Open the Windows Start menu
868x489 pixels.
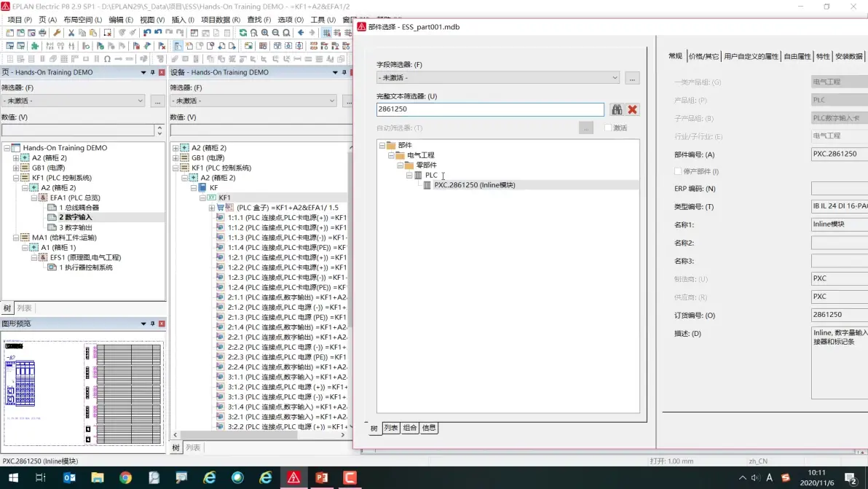pyautogui.click(x=13, y=477)
